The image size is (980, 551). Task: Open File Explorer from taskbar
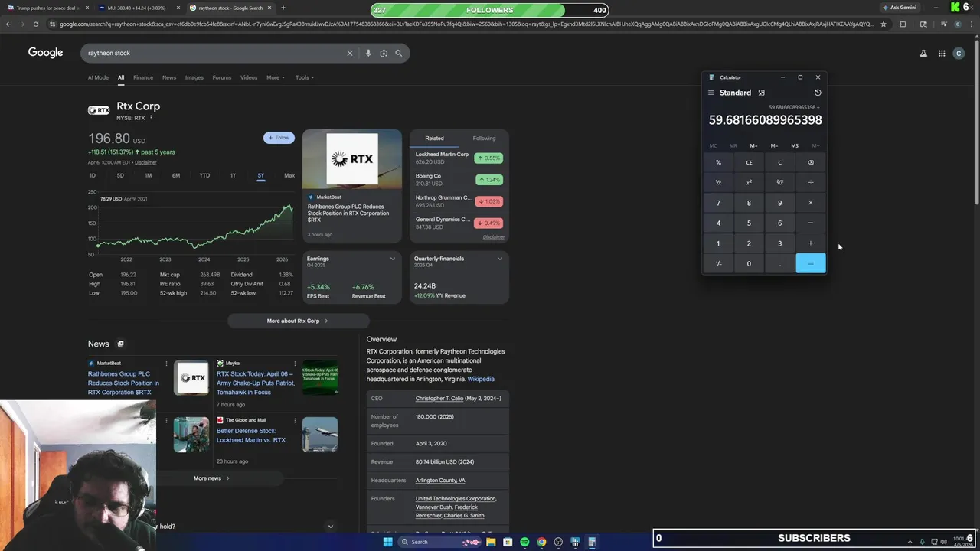click(491, 542)
